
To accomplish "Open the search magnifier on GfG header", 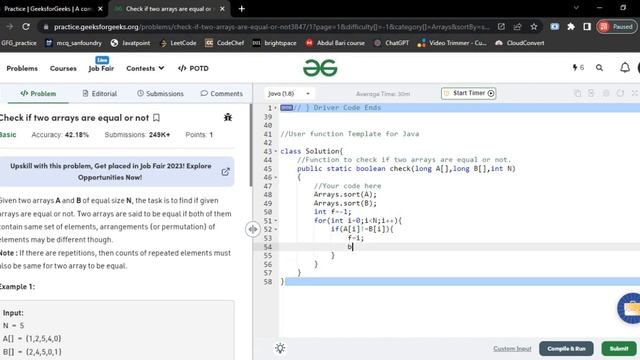I will pyautogui.click(x=599, y=68).
